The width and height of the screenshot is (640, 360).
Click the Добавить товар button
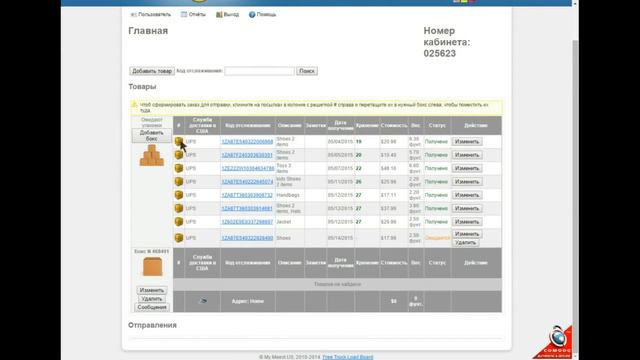pyautogui.click(x=152, y=71)
